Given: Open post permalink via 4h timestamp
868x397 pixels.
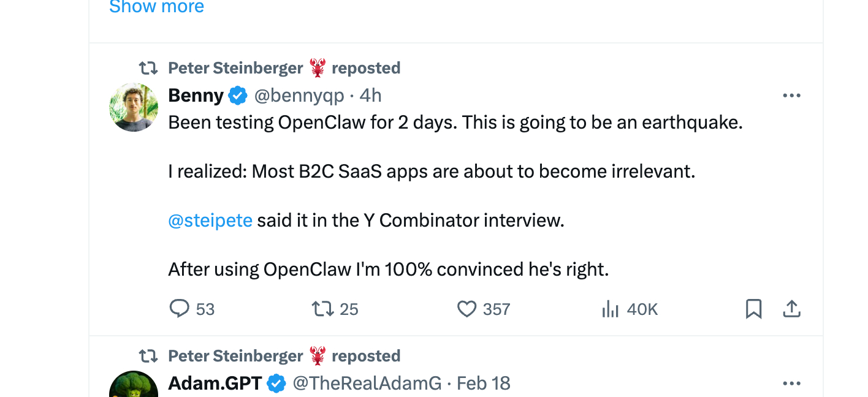Looking at the screenshot, I should click(370, 96).
